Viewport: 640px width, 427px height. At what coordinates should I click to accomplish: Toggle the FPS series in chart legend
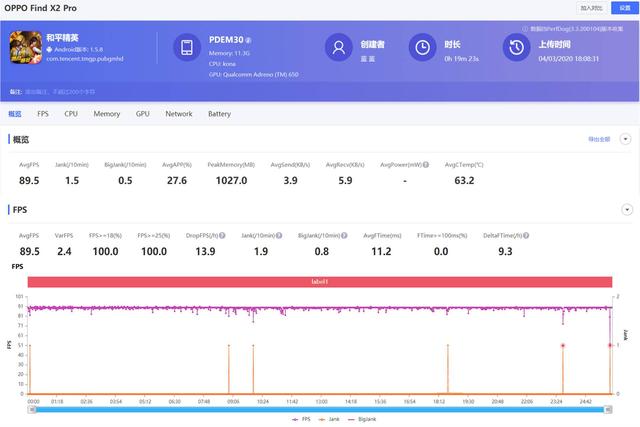[x=301, y=419]
